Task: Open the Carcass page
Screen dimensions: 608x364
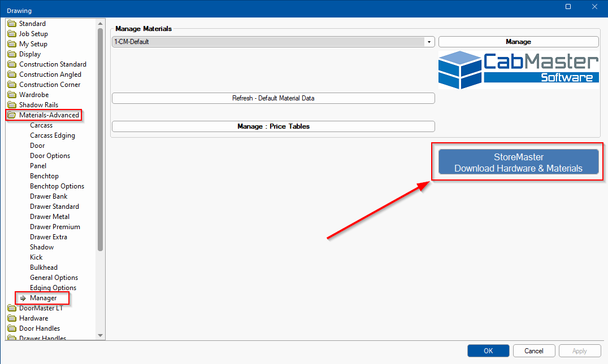Action: 41,125
